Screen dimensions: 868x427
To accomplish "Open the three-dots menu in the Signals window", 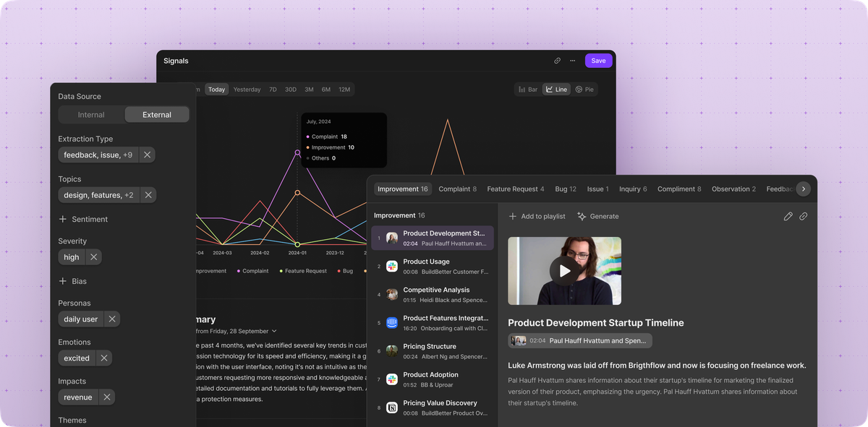I will (x=573, y=61).
